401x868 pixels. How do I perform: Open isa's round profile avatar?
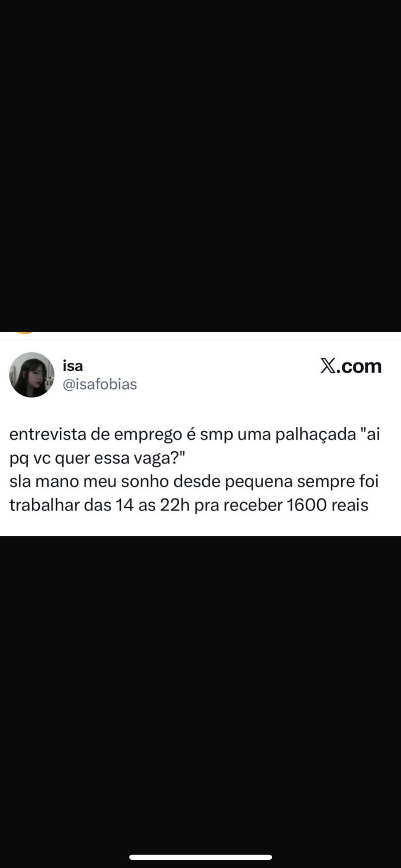click(x=32, y=375)
